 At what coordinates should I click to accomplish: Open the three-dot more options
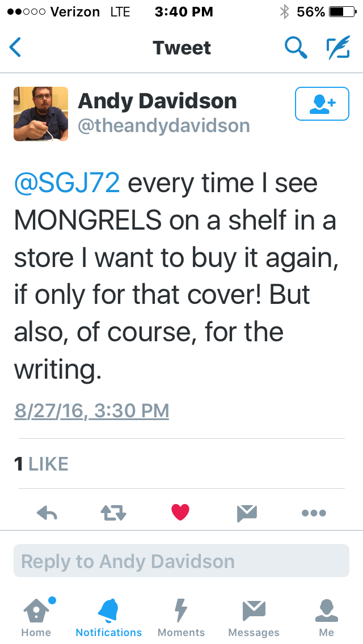pos(314,513)
